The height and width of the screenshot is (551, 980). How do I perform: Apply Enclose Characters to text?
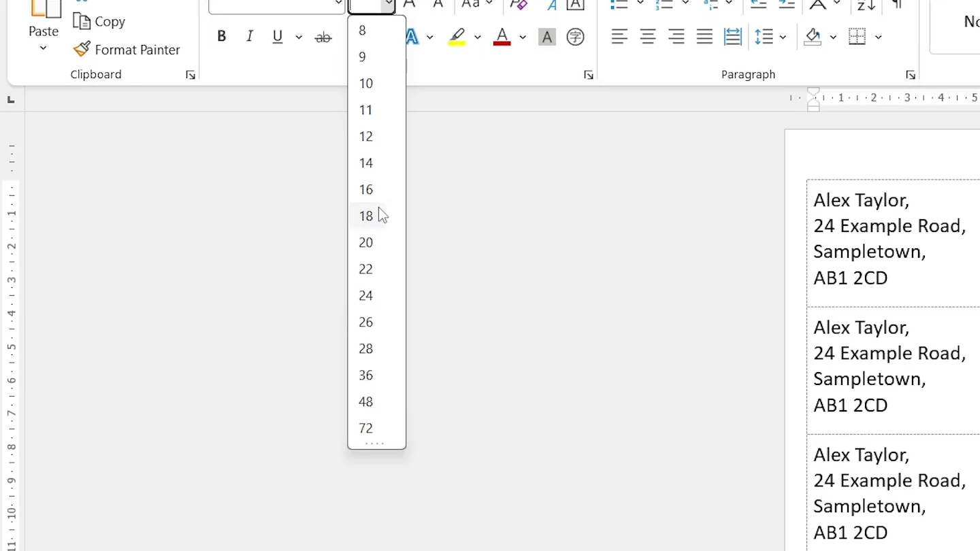click(x=575, y=37)
